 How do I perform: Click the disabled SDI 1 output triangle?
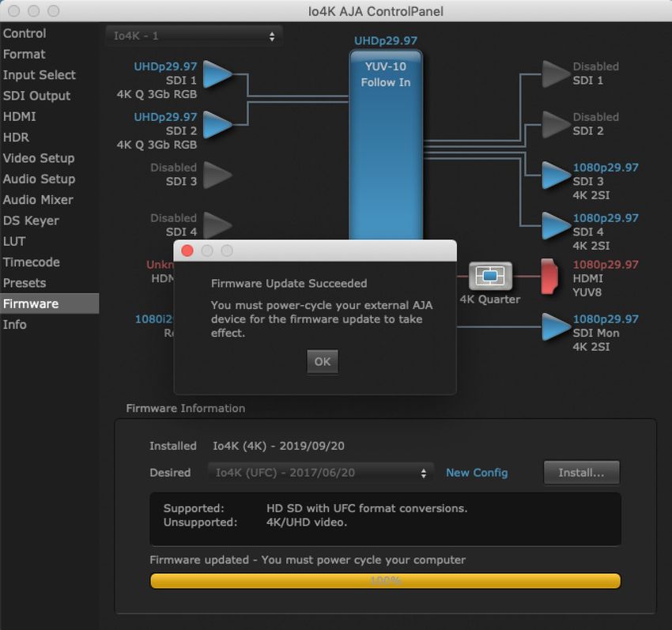click(556, 74)
